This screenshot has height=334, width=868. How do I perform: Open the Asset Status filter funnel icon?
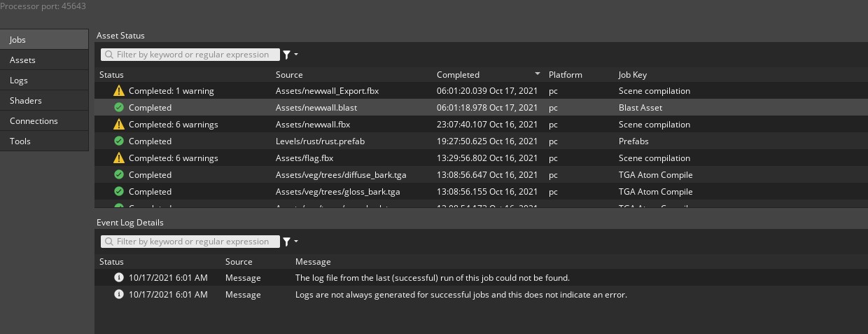(286, 55)
